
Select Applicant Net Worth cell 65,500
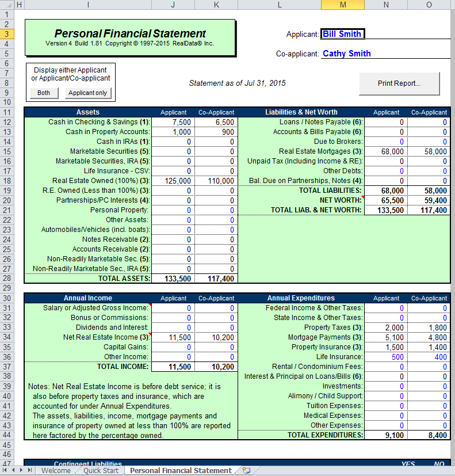pyautogui.click(x=386, y=200)
